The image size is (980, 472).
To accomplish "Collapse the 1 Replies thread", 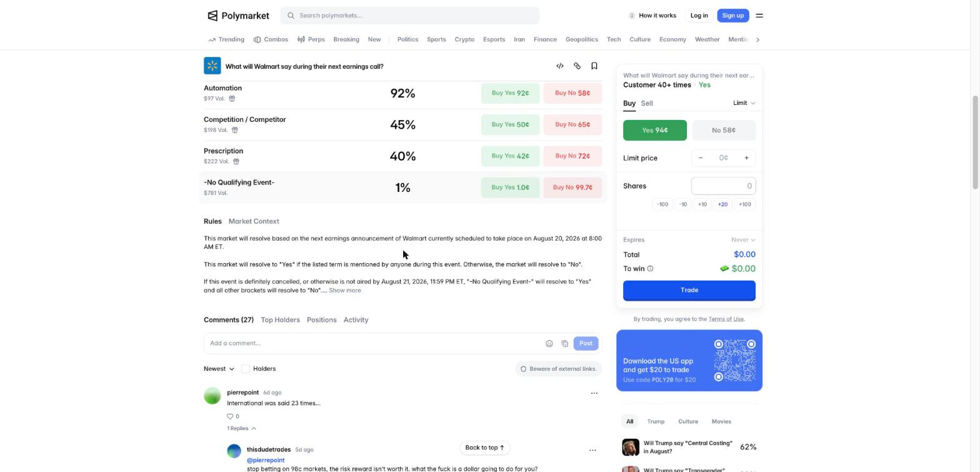I will pyautogui.click(x=242, y=429).
